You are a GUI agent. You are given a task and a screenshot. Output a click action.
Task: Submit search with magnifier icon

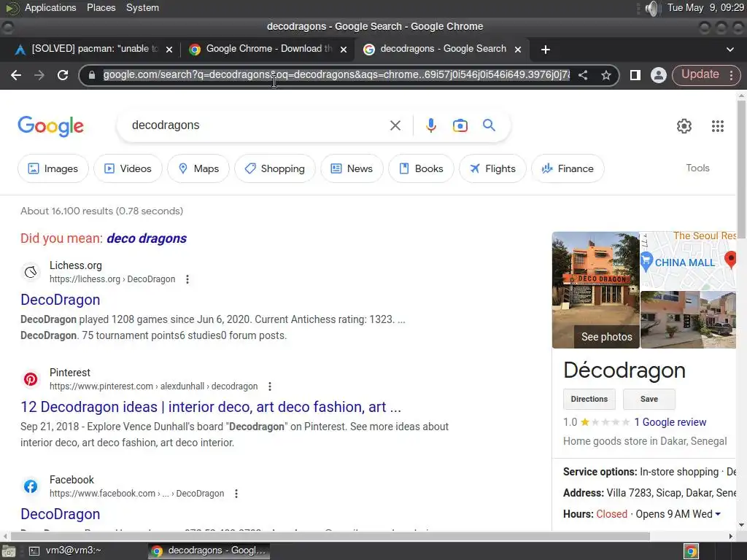[x=489, y=125]
